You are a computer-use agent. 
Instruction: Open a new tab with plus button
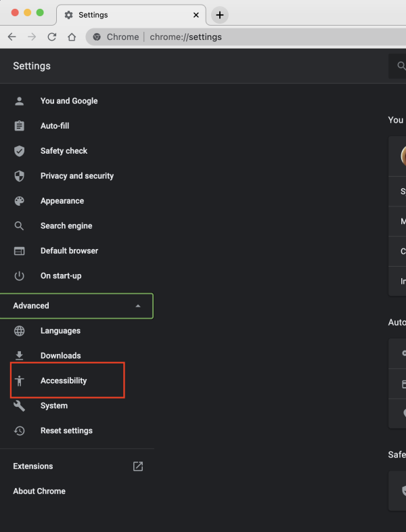219,15
